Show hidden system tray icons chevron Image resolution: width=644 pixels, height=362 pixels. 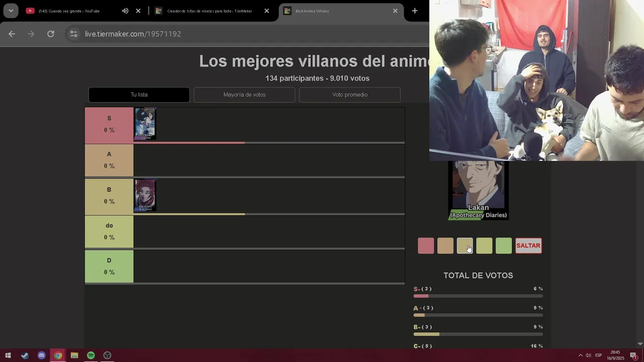pos(580,355)
